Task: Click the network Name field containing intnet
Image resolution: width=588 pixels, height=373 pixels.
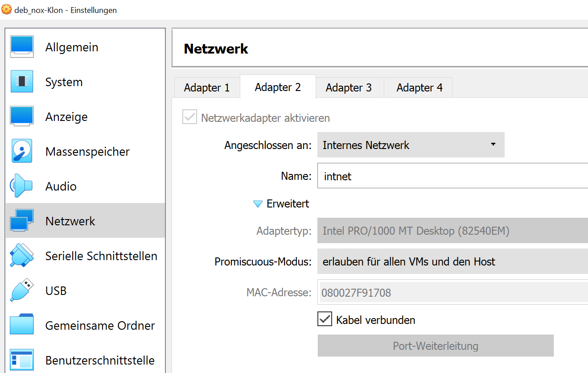Action: point(452,176)
